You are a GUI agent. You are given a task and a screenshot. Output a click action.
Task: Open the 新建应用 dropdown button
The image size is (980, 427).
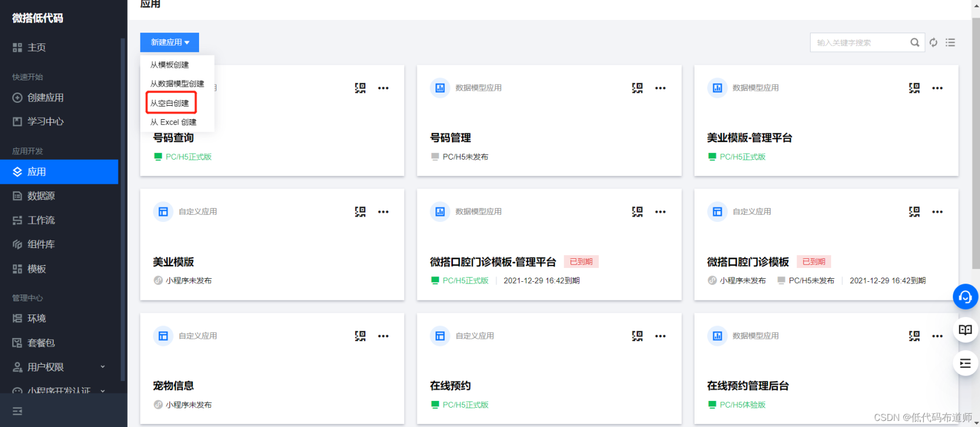(x=169, y=42)
